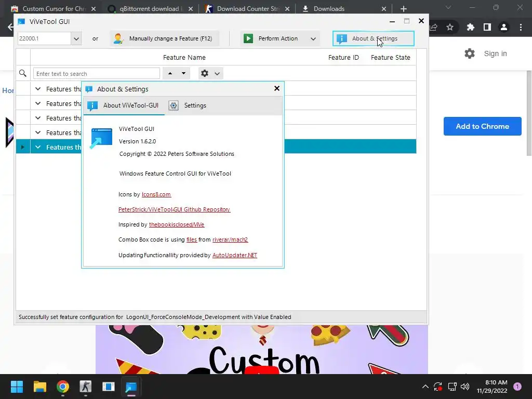Open the Icons8.com link
532x399 pixels.
click(156, 194)
